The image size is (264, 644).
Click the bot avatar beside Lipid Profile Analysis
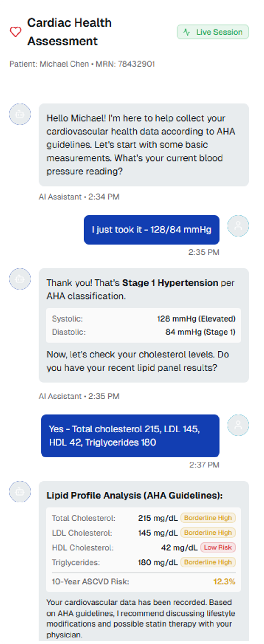click(x=20, y=492)
